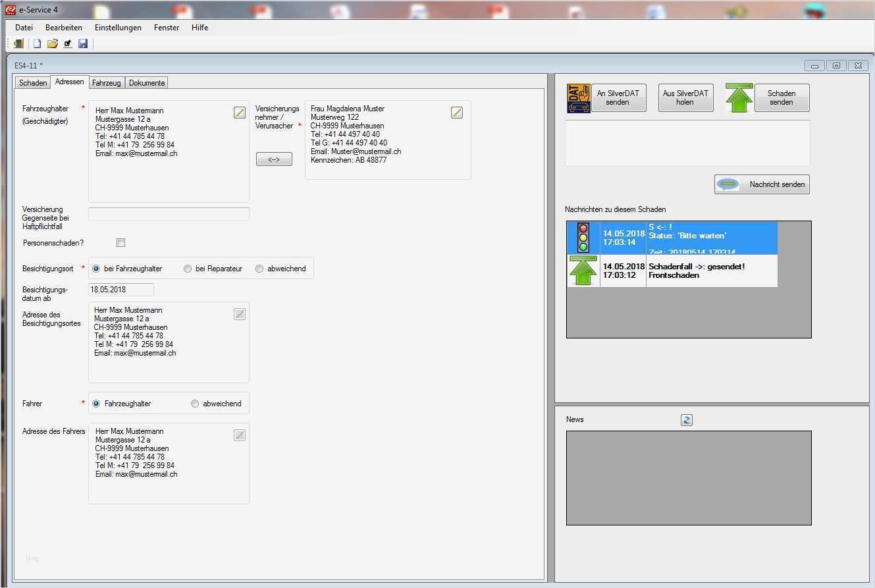The height and width of the screenshot is (588, 875).
Task: Select the message text "Status: 'Bitte warten'"
Action: click(x=687, y=236)
